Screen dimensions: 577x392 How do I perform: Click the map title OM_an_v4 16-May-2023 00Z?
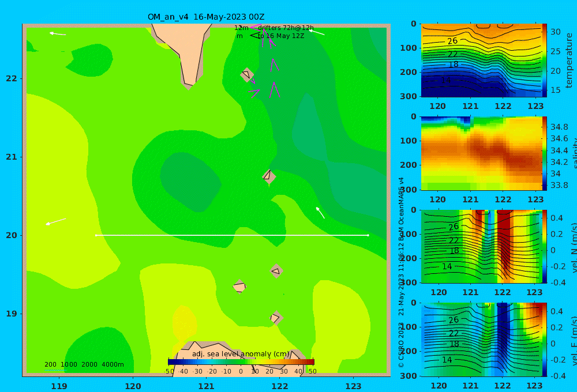click(206, 17)
